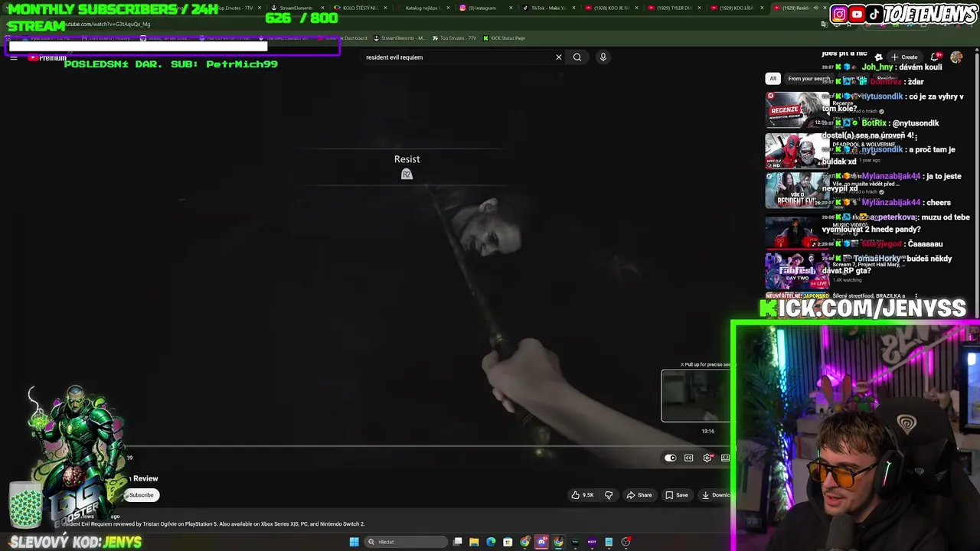Like the video with 9.5K likes

pos(583,495)
